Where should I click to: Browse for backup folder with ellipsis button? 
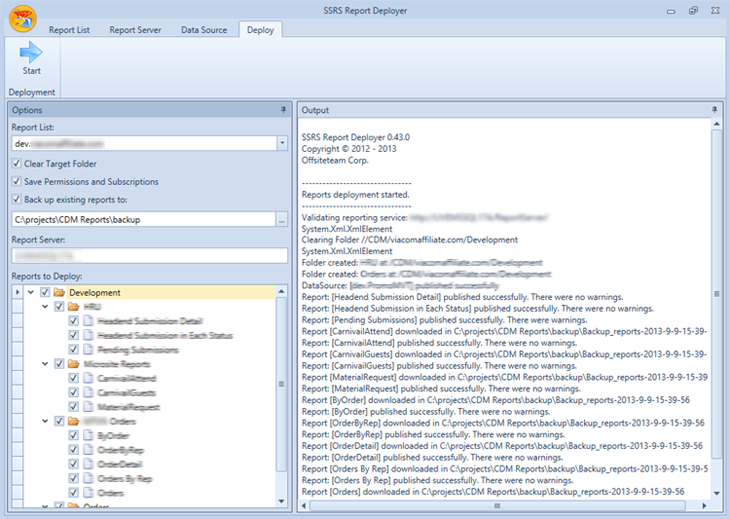tap(282, 219)
